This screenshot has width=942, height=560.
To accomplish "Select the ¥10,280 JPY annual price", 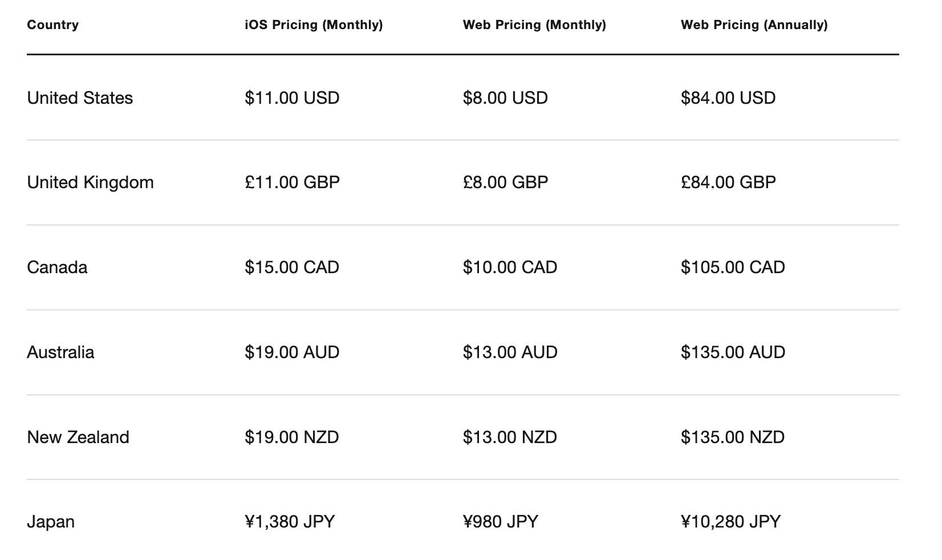I will (730, 522).
